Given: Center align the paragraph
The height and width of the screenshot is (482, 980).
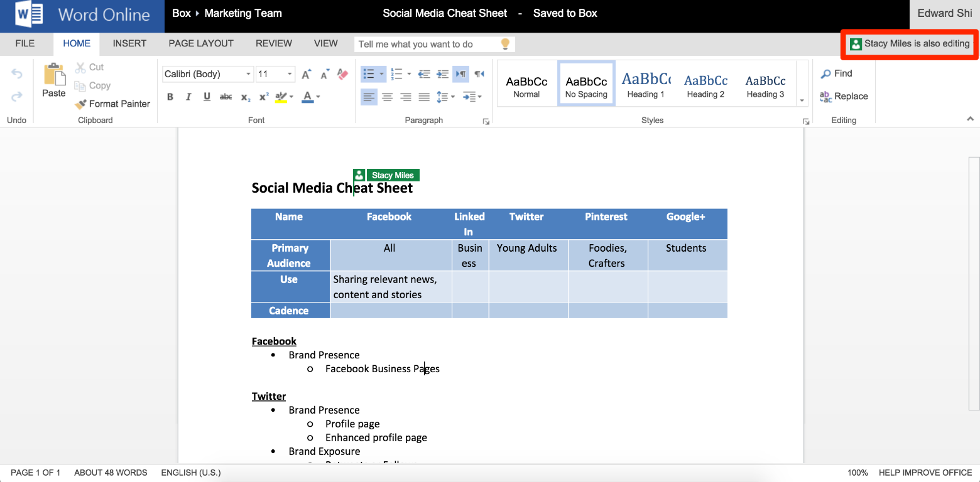Looking at the screenshot, I should 388,97.
